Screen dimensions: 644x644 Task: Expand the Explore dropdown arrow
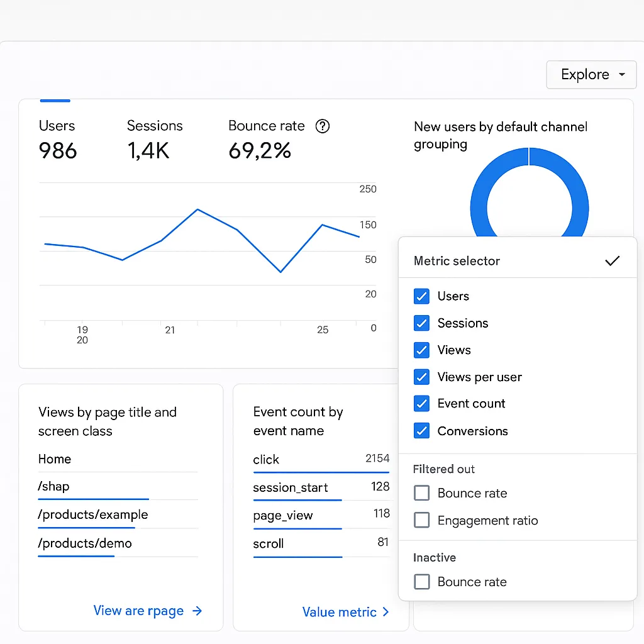coord(622,75)
